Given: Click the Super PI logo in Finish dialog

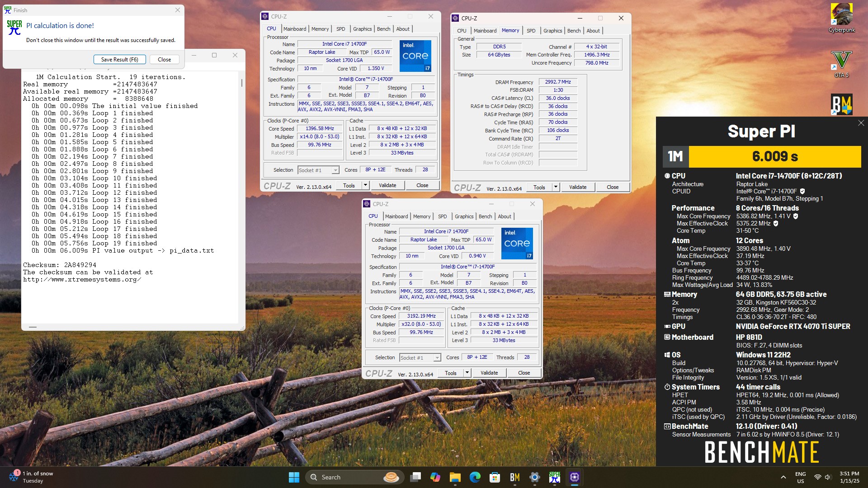Looking at the screenshot, I should 14,28.
